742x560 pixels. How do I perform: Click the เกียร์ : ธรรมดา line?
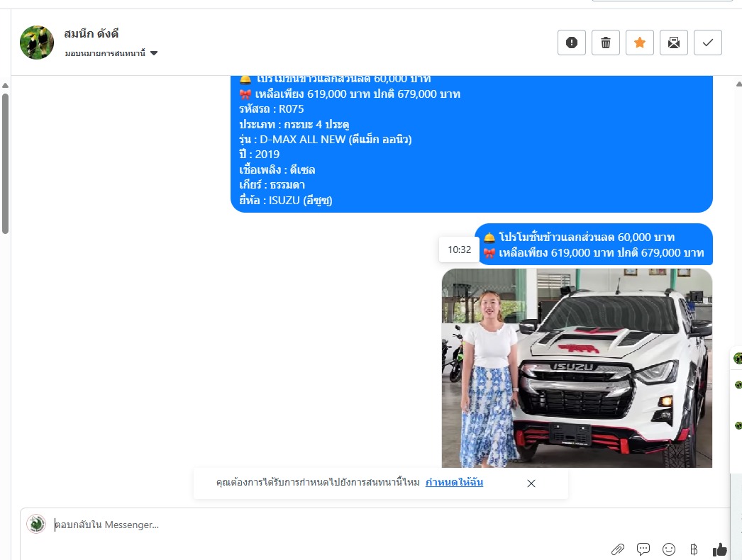tap(272, 185)
